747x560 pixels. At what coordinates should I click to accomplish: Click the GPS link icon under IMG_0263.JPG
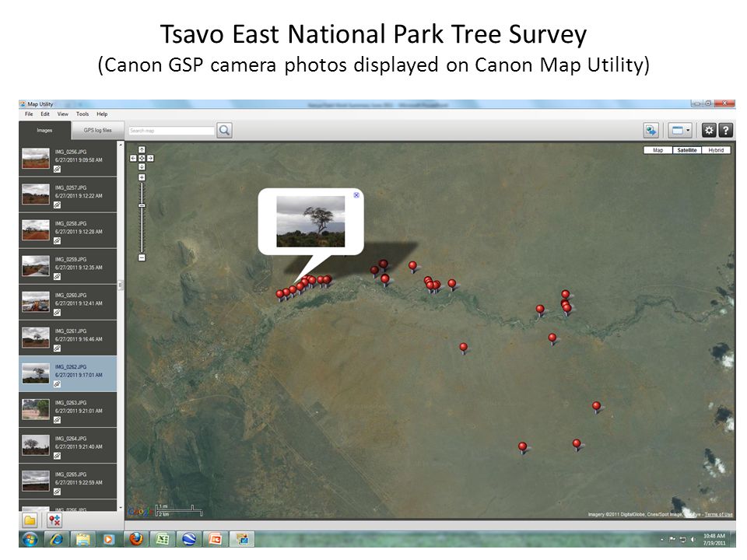(57, 420)
